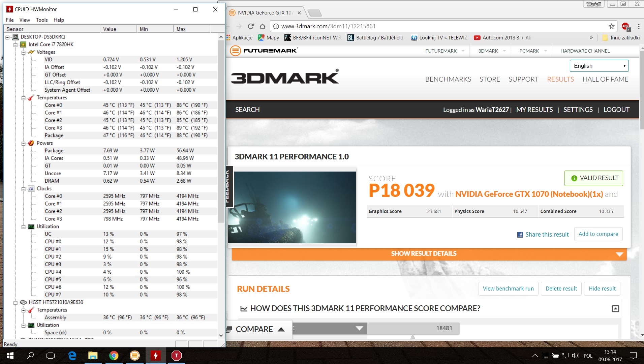
Task: Open the clock and date in taskbar
Action: [610, 356]
